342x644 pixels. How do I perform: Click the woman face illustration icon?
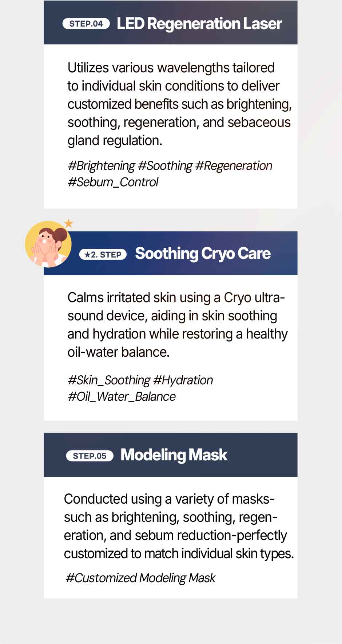point(48,244)
